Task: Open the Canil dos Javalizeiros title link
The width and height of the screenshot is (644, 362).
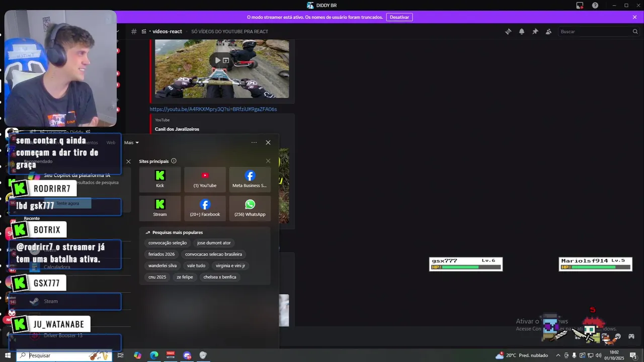Action: (177, 129)
